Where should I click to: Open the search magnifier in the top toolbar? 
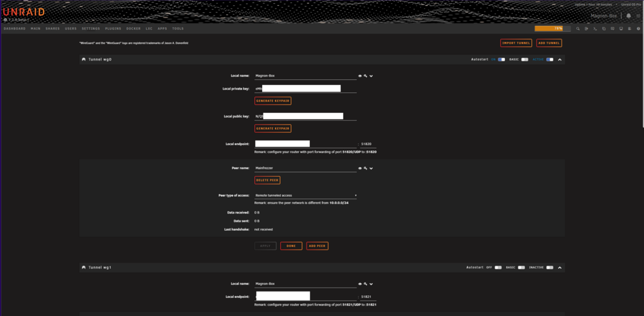tap(578, 29)
